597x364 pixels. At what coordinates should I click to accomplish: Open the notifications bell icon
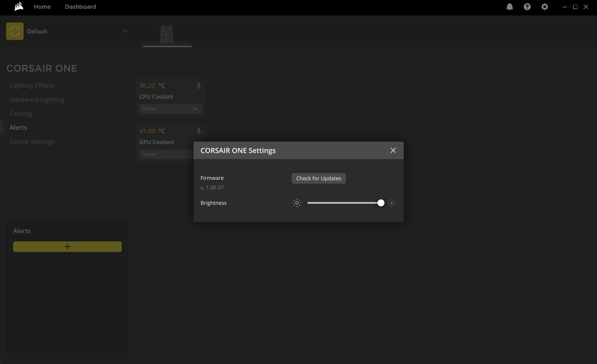click(x=509, y=7)
